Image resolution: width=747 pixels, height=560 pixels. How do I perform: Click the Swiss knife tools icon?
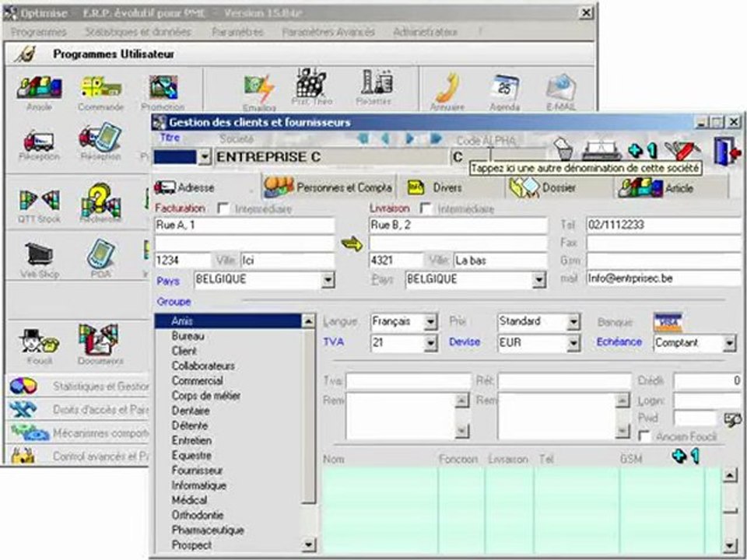pyautogui.click(x=682, y=150)
